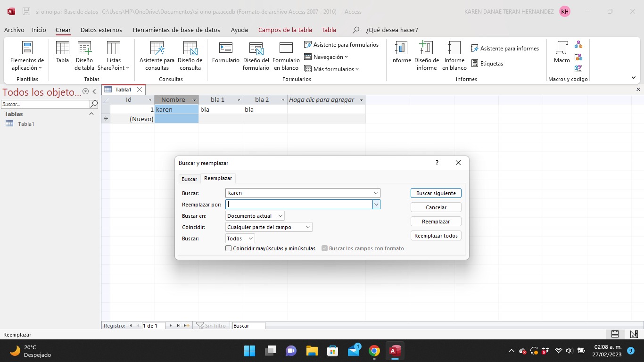Open Diseño de consulta
644x362 pixels.
click(x=190, y=56)
